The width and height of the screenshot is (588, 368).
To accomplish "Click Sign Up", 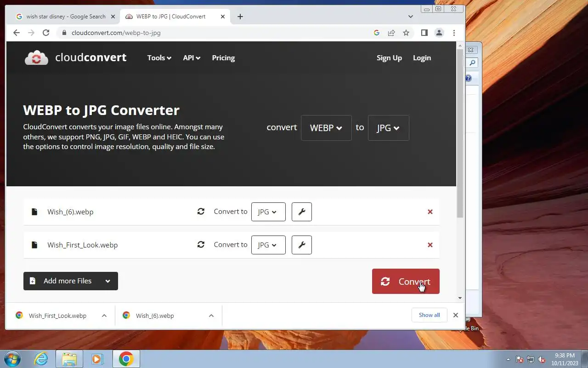I will (x=389, y=58).
